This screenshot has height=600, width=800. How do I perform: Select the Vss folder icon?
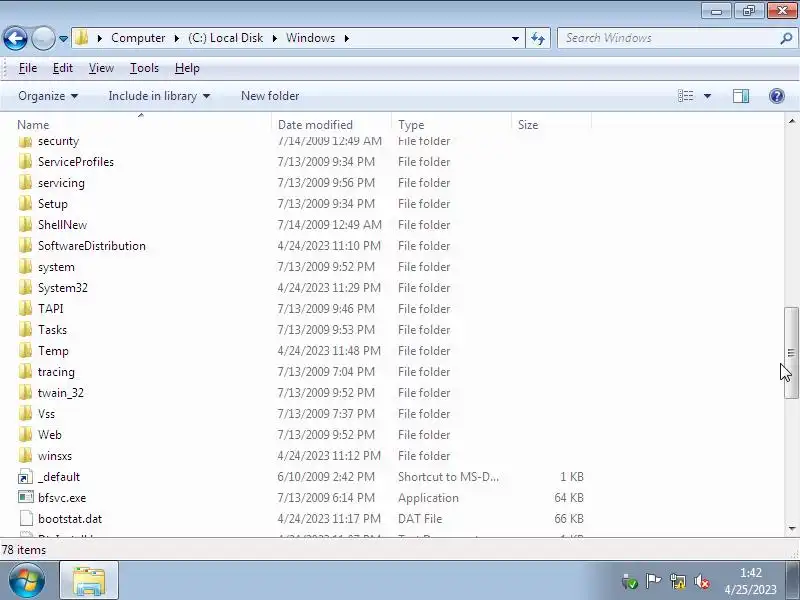[x=25, y=414]
